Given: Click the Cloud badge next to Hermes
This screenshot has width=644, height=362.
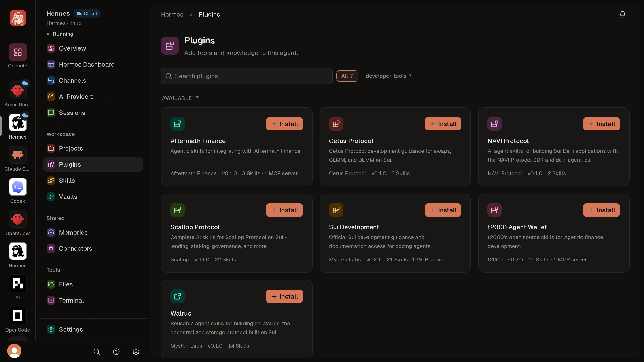Looking at the screenshot, I should 87,13.
